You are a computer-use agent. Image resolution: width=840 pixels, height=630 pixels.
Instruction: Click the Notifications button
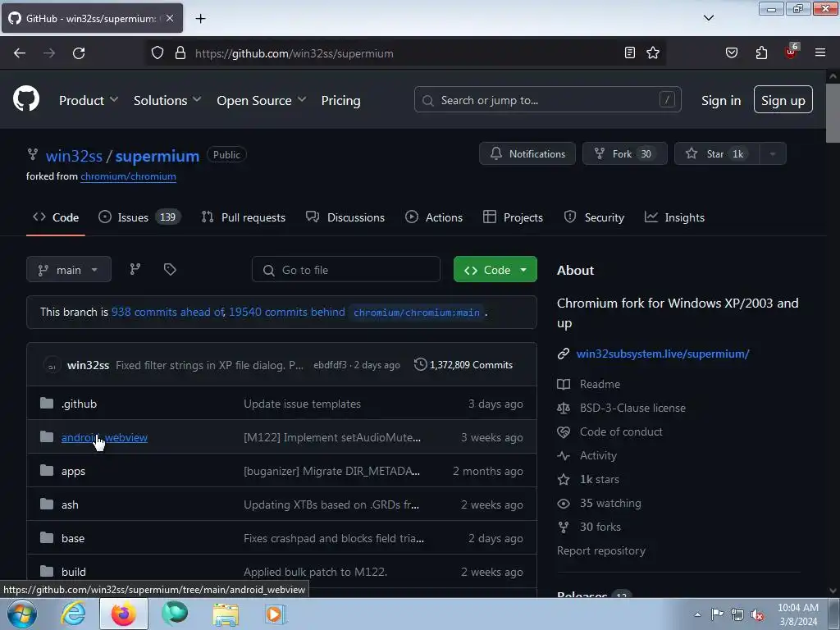pos(527,153)
